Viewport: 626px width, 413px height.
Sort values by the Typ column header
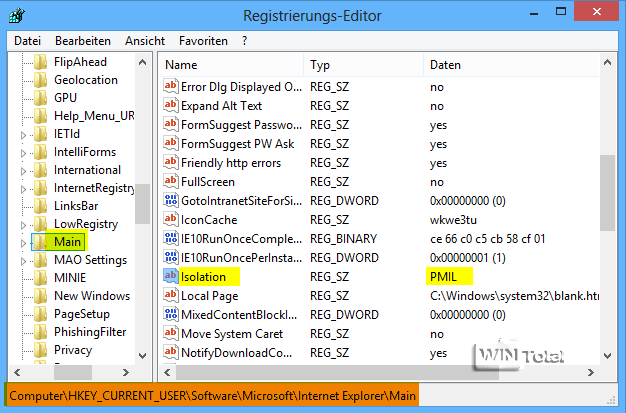(x=364, y=65)
